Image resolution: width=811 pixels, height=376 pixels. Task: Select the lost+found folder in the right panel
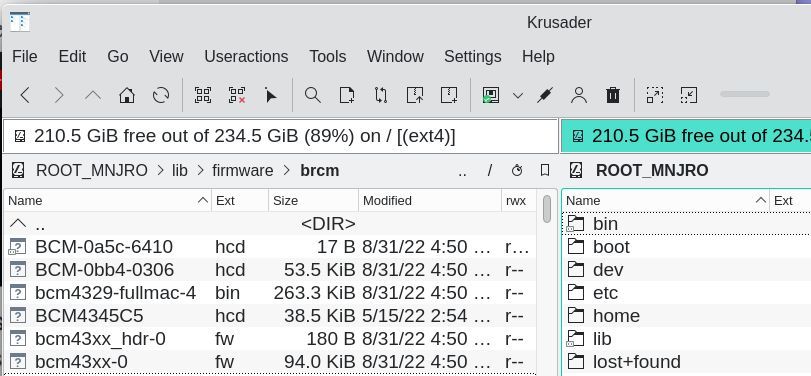point(686,362)
